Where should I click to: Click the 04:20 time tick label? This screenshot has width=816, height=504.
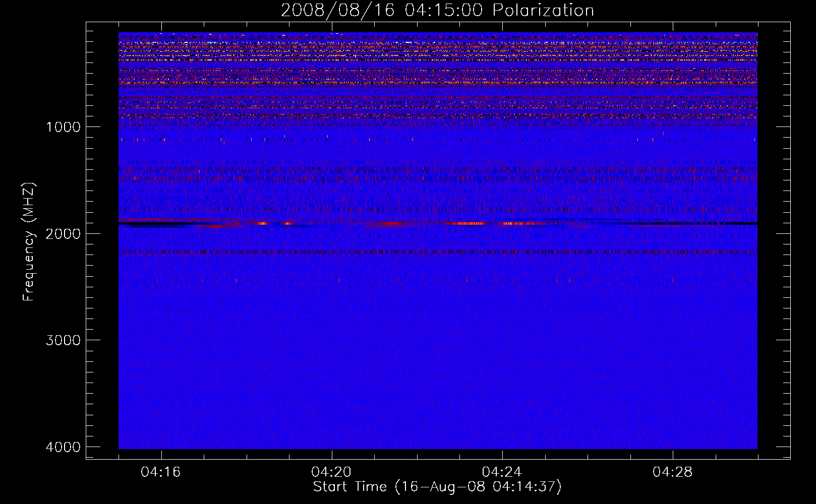pyautogui.click(x=331, y=472)
